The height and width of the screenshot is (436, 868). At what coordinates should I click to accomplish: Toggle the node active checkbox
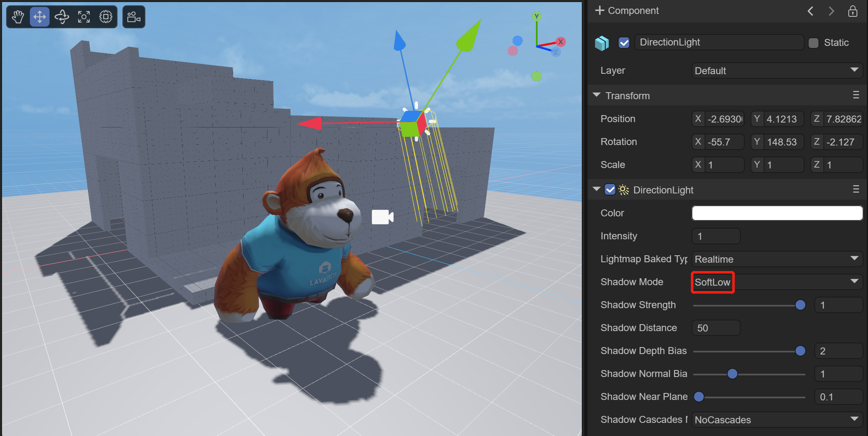coord(624,43)
